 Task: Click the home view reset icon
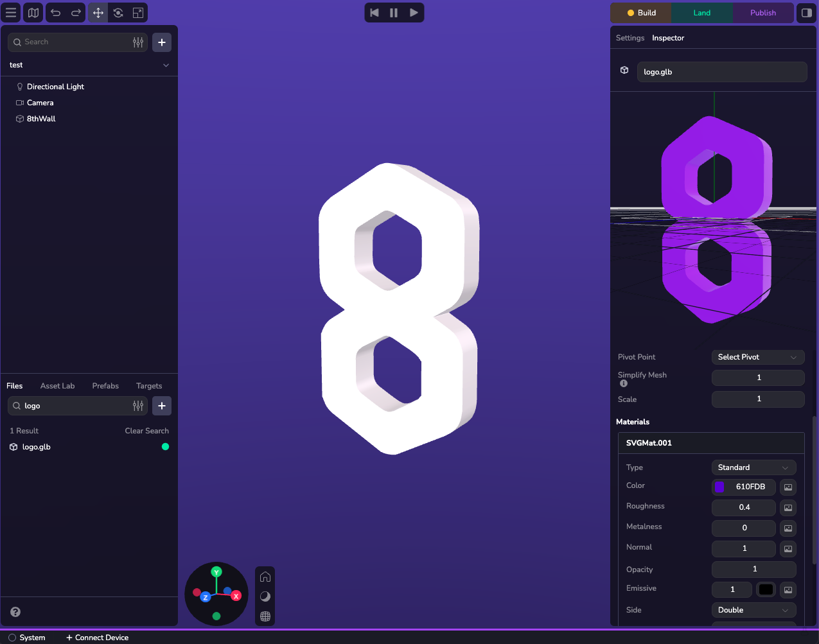[265, 577]
